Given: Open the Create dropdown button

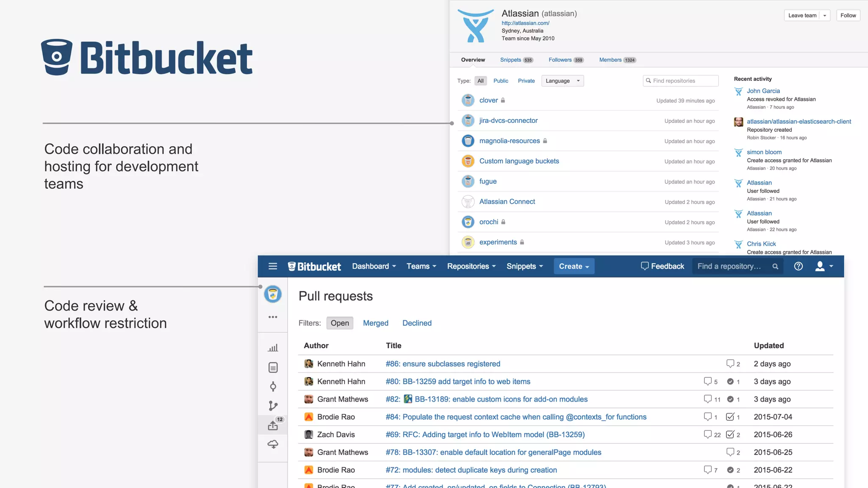Looking at the screenshot, I should [x=574, y=266].
